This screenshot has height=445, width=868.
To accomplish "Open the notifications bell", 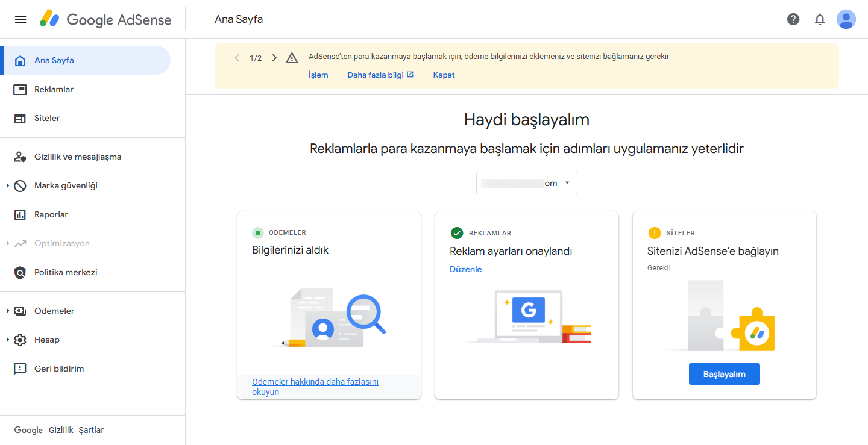I will coord(820,19).
